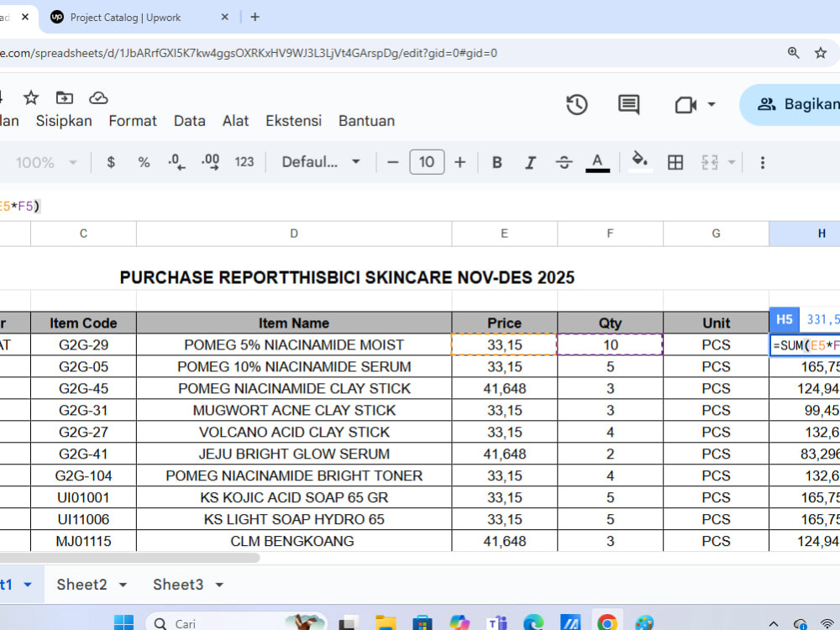The image size is (840, 630).
Task: Increase font size with plus button
Action: (x=459, y=162)
